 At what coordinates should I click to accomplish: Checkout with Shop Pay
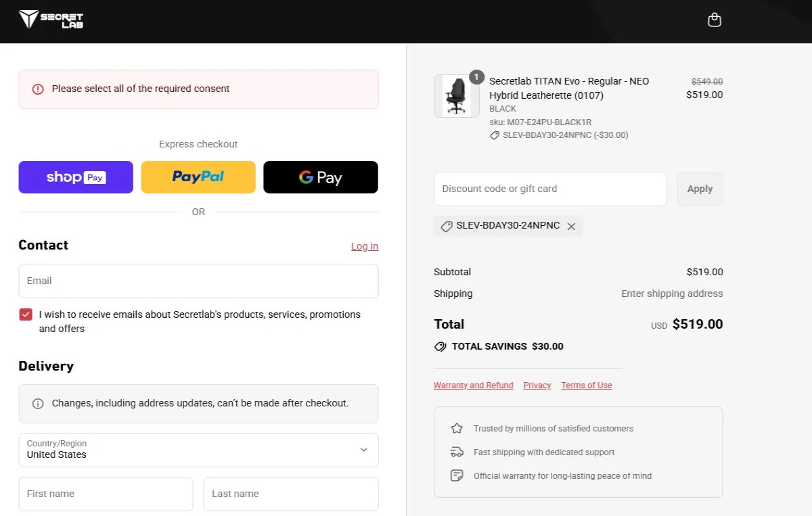(75, 177)
